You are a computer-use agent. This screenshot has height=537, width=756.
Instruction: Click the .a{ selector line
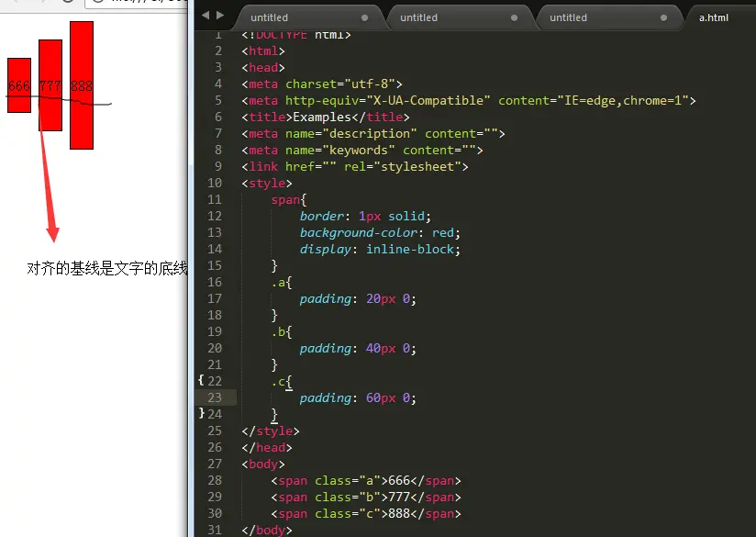pos(282,282)
